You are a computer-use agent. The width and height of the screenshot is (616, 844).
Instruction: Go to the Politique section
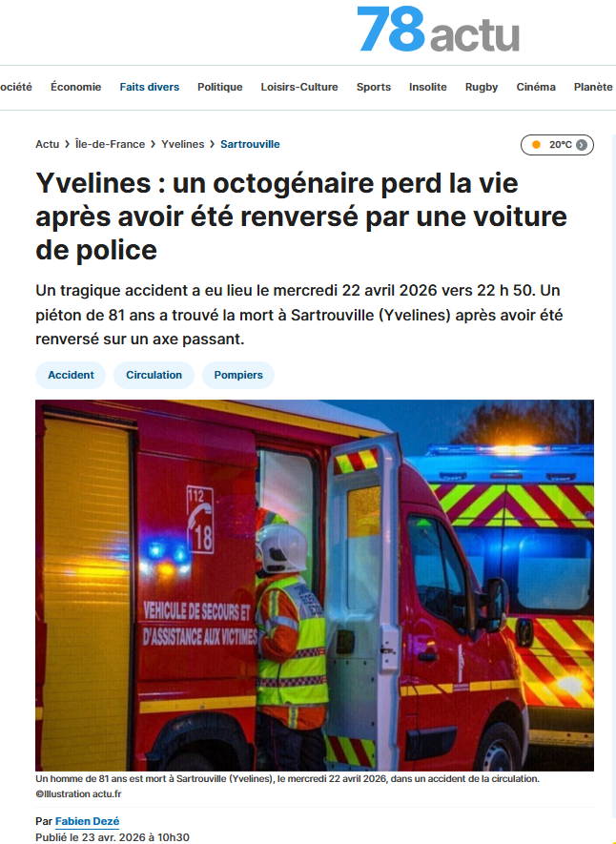coord(220,87)
